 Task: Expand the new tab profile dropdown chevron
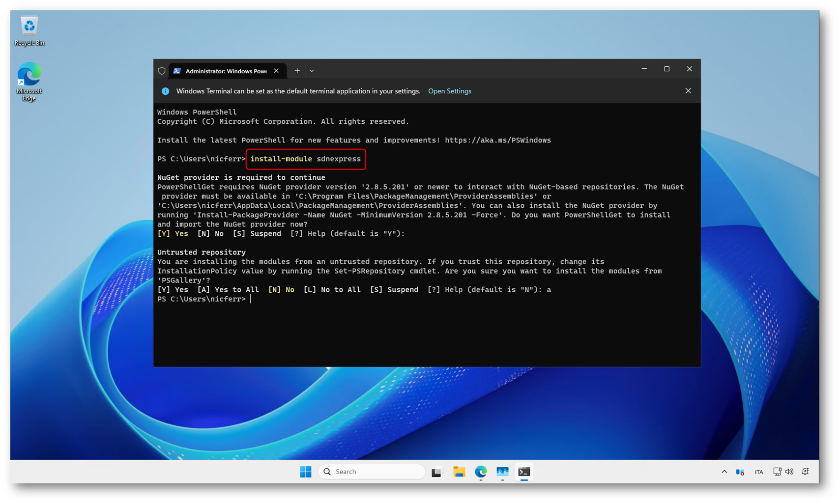coord(312,71)
